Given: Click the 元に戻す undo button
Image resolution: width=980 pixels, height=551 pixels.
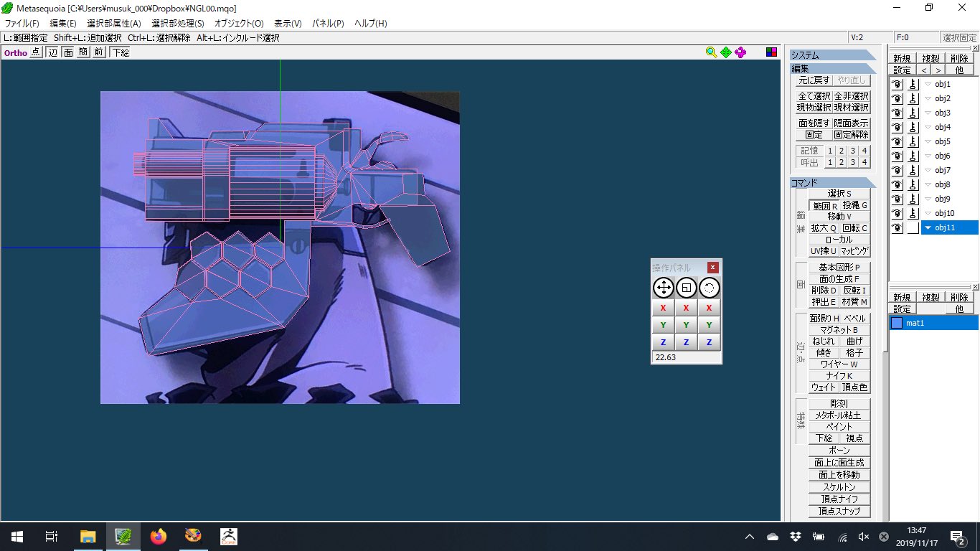Looking at the screenshot, I should [x=814, y=80].
